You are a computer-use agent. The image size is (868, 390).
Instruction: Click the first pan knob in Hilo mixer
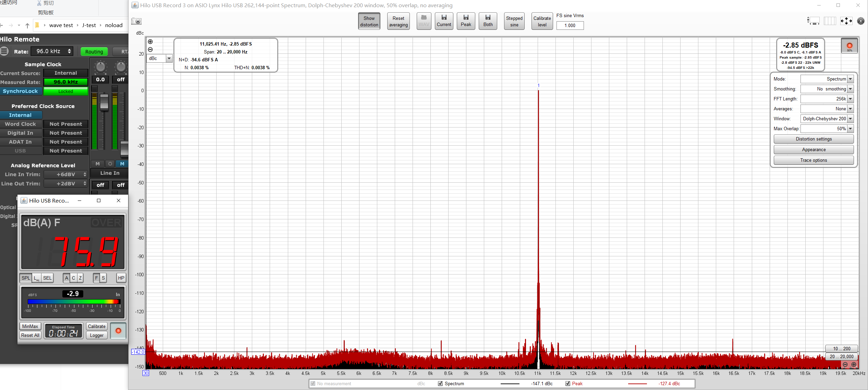point(100,67)
